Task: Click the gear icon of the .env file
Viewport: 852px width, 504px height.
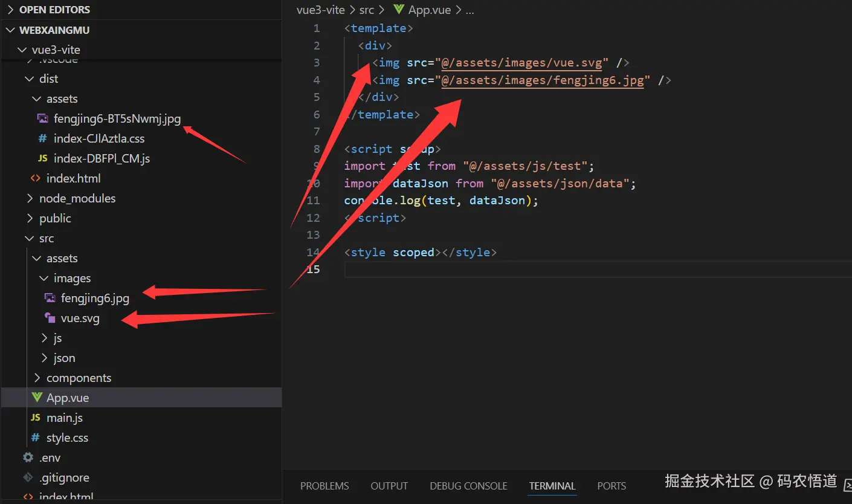Action: [x=28, y=458]
